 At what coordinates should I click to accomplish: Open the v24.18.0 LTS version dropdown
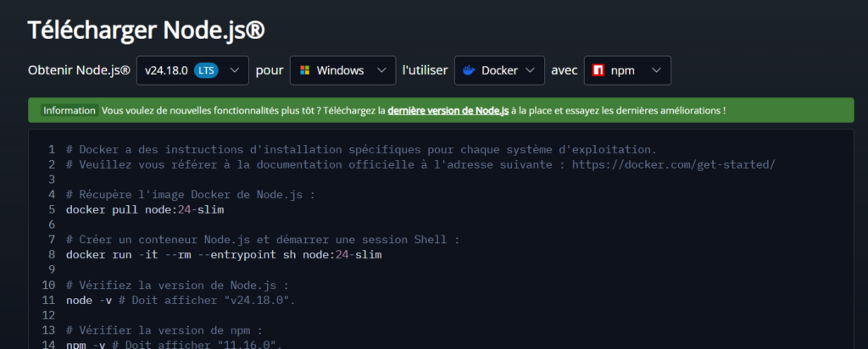pyautogui.click(x=192, y=70)
